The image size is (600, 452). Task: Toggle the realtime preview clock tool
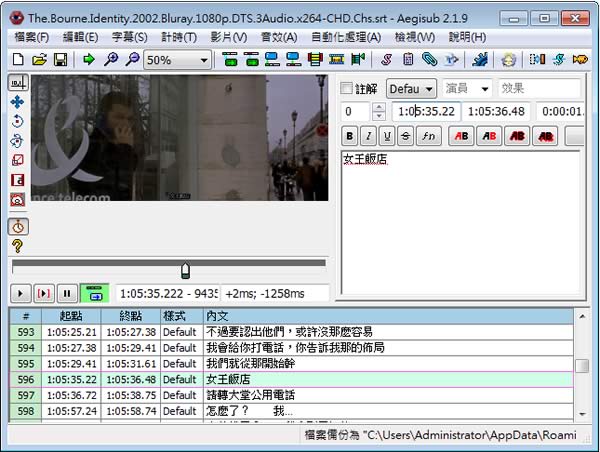[17, 225]
